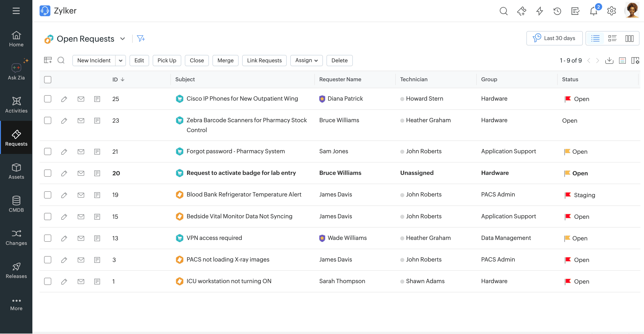Open the 'PACS not loading X-ray images' request
The width and height of the screenshot is (644, 334).
click(x=228, y=260)
